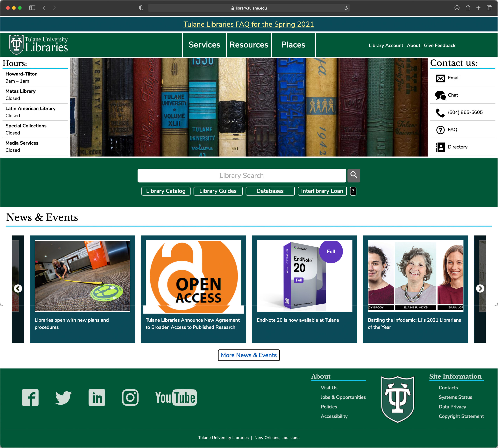This screenshot has width=498, height=448.
Task: Open the Email contact icon
Action: (440, 78)
